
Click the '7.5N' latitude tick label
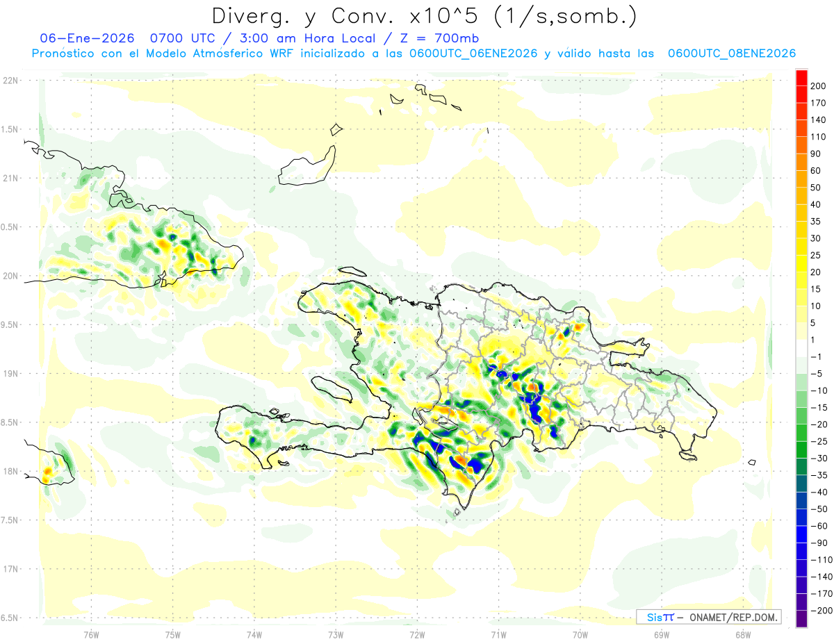point(9,520)
